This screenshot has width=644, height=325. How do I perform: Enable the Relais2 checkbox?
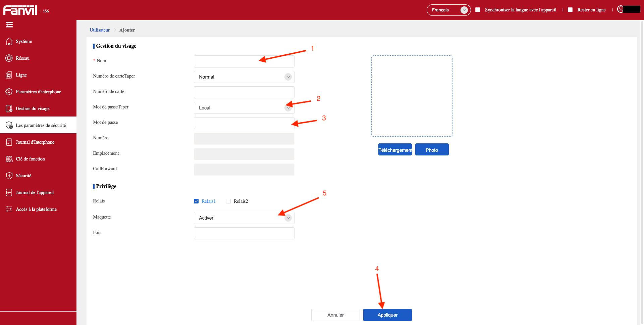228,201
